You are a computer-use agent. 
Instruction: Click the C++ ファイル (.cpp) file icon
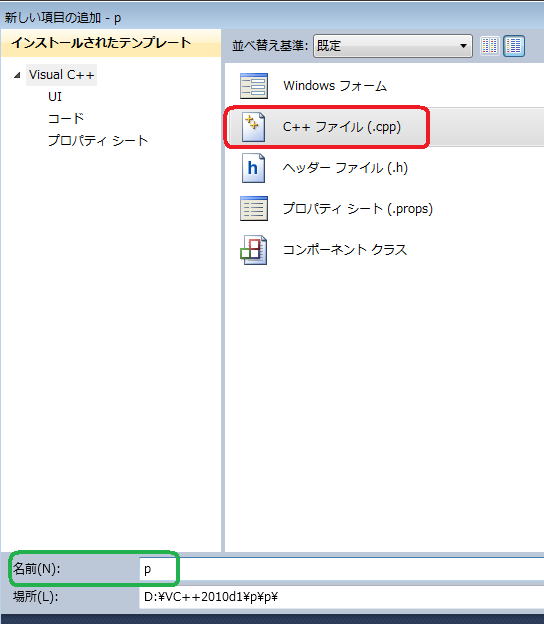coord(253,127)
